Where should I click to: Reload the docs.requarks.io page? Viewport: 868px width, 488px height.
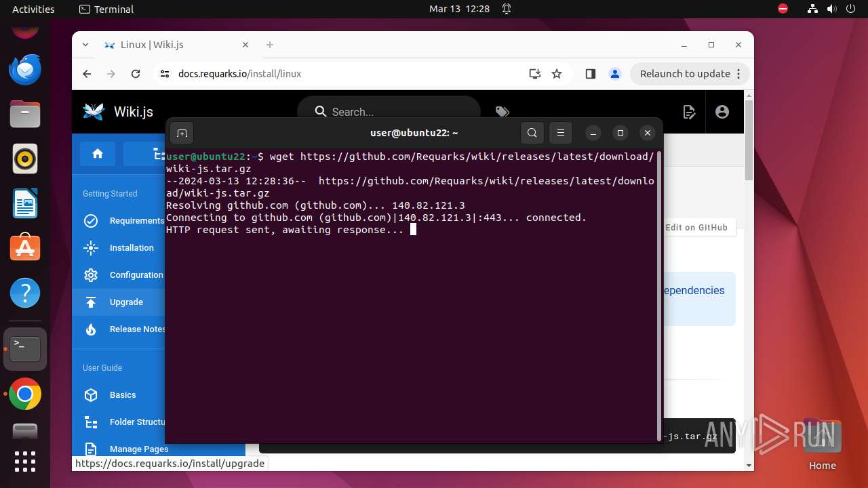[x=136, y=74]
